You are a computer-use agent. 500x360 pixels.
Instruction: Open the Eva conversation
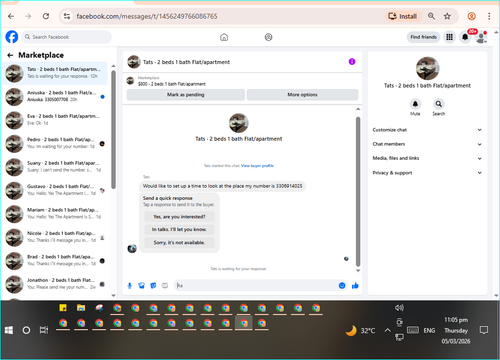(55, 120)
